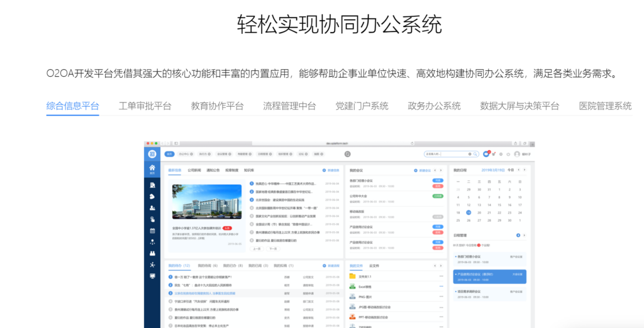The height and width of the screenshot is (328, 644).
Task: Click the 下一页 button
Action: click(272, 249)
